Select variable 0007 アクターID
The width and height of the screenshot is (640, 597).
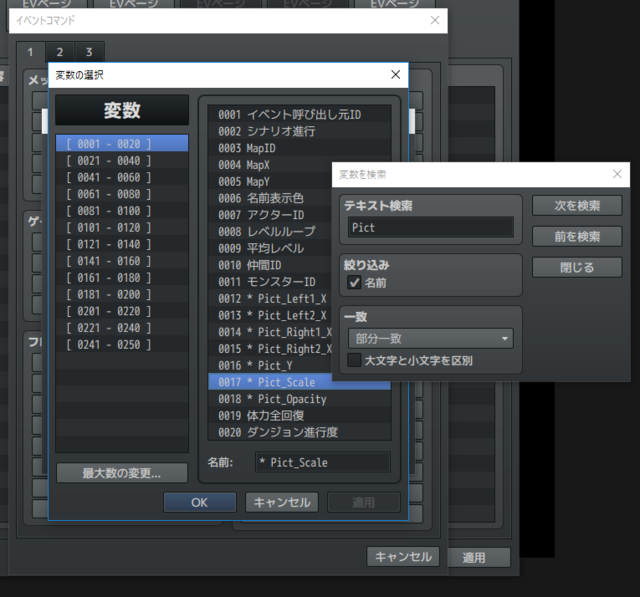(x=270, y=215)
